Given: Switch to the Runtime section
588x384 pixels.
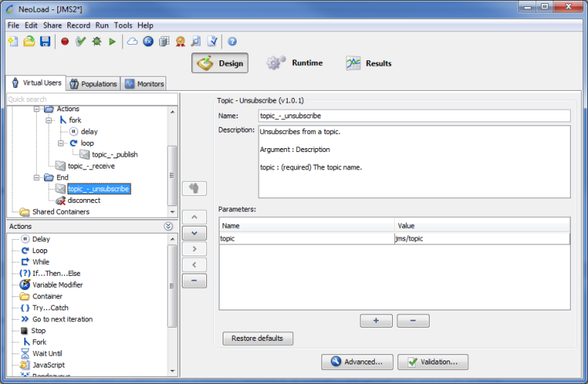Looking at the screenshot, I should point(294,63).
